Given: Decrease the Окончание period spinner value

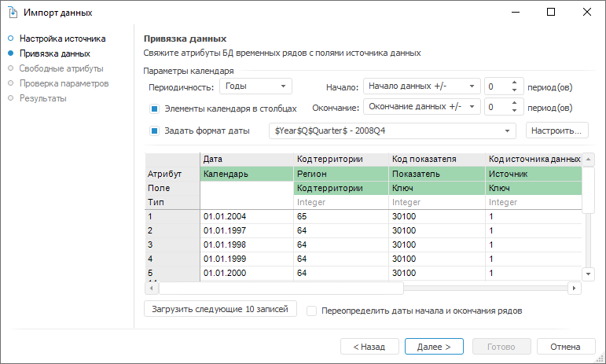Looking at the screenshot, I should click(x=515, y=111).
